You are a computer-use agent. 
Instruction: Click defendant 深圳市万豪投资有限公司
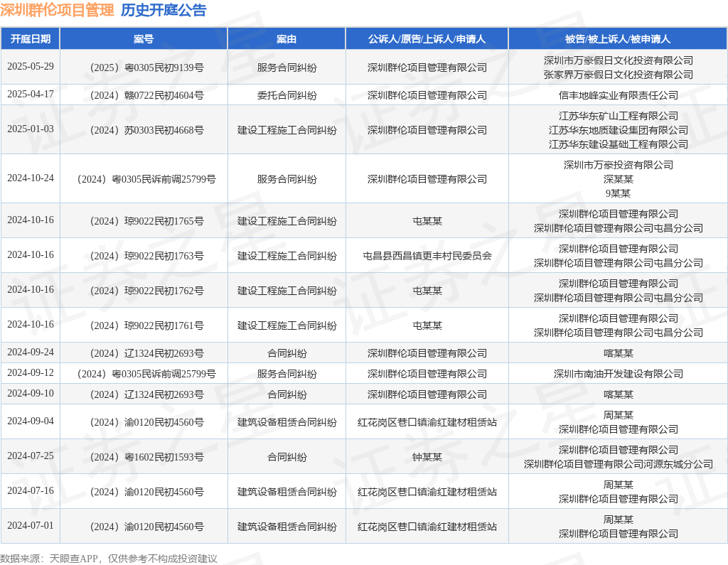click(619, 165)
